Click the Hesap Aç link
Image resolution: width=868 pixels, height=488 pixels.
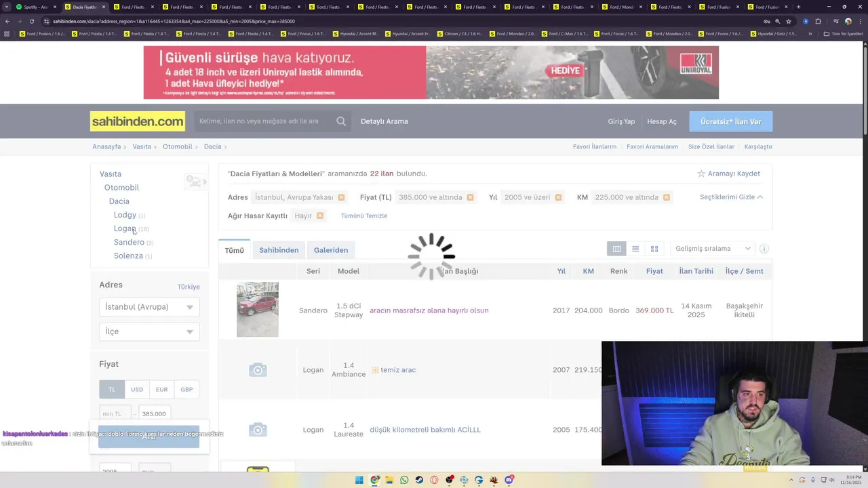click(662, 121)
